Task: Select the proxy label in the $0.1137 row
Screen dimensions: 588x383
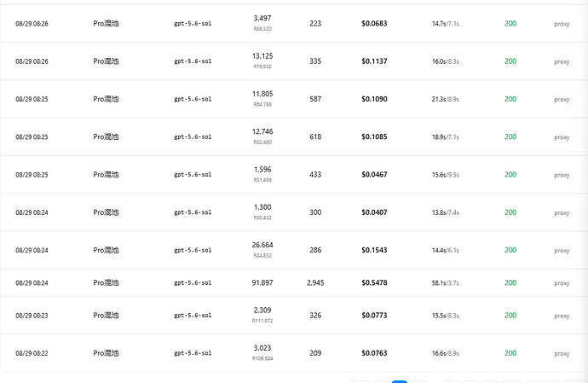Action: click(x=562, y=61)
